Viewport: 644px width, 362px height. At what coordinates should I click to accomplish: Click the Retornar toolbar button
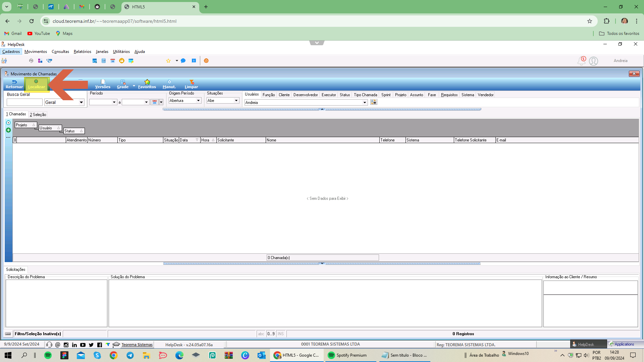pos(14,84)
